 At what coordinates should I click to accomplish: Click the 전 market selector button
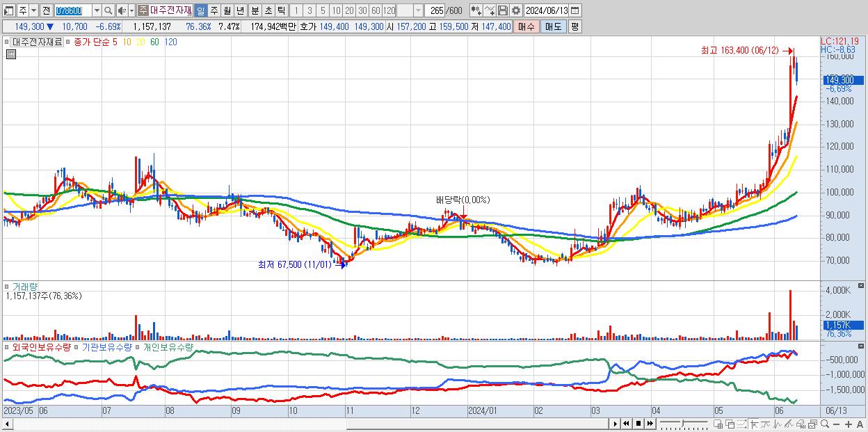coord(46,10)
